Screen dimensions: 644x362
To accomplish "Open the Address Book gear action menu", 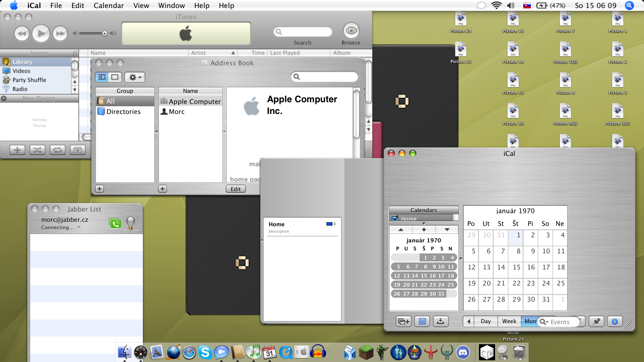I will (135, 77).
